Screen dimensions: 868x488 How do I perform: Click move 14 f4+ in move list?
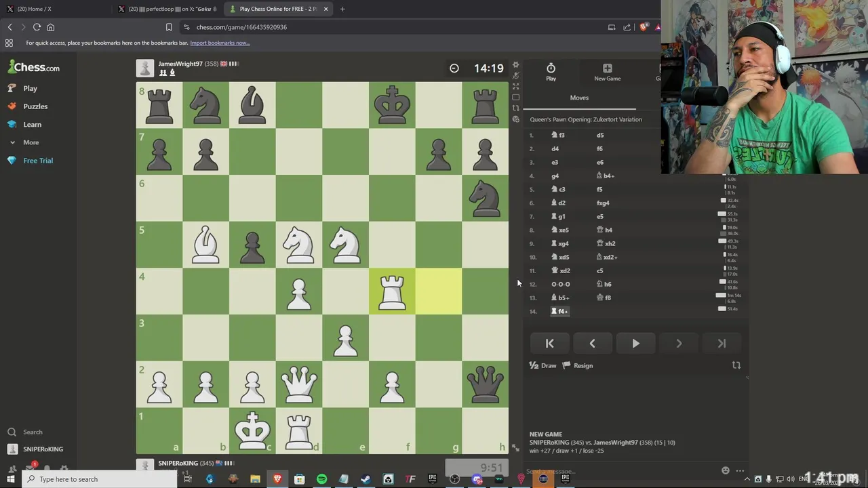pos(560,311)
